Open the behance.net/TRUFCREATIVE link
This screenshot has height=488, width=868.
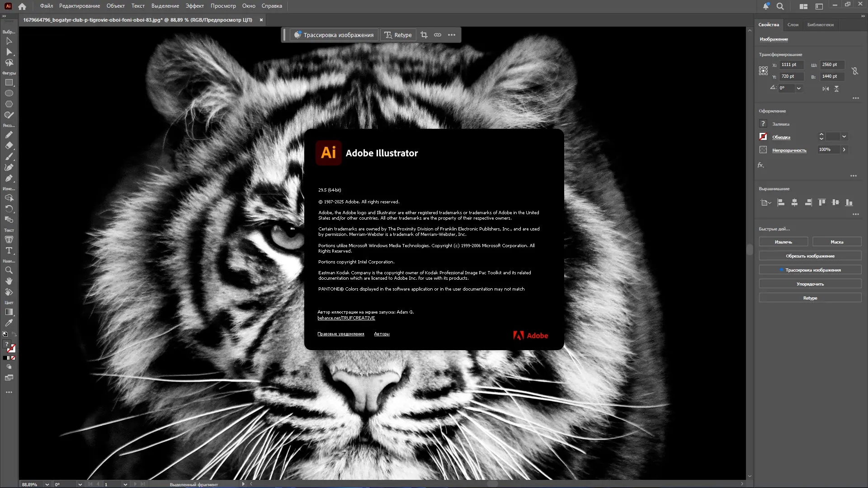click(346, 318)
